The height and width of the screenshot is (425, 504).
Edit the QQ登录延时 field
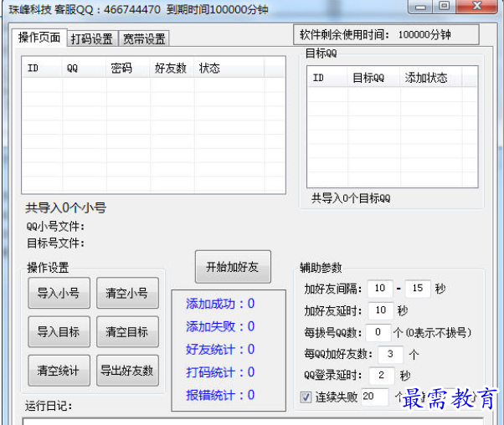click(382, 375)
